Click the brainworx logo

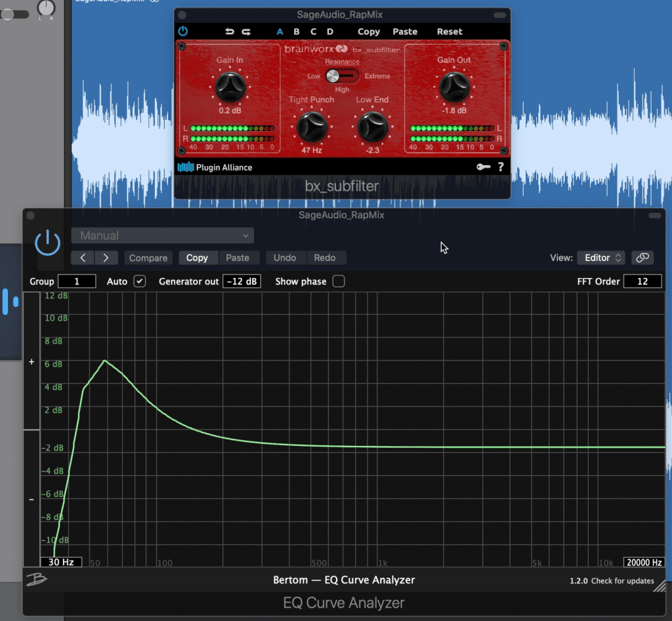coord(316,49)
